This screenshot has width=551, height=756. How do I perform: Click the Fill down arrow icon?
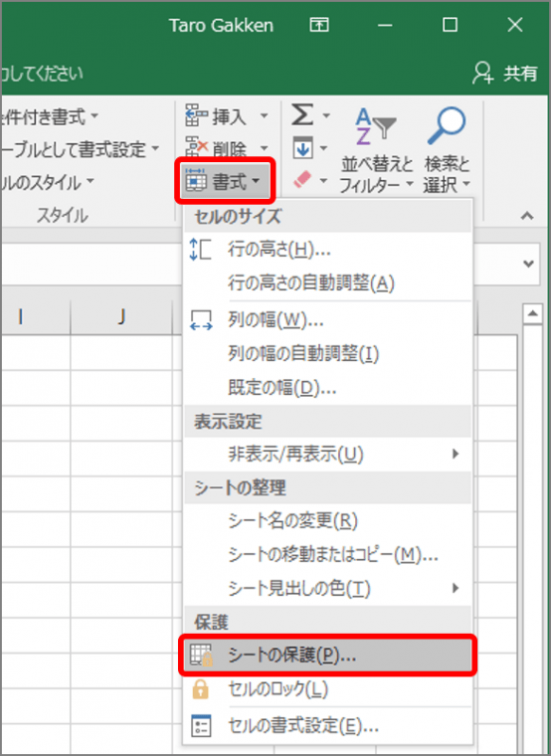pos(302,147)
